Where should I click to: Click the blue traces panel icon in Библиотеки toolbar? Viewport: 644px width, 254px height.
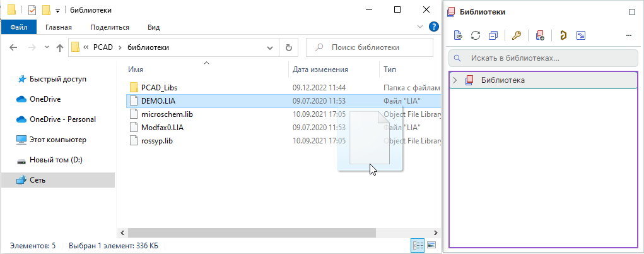[x=581, y=35]
